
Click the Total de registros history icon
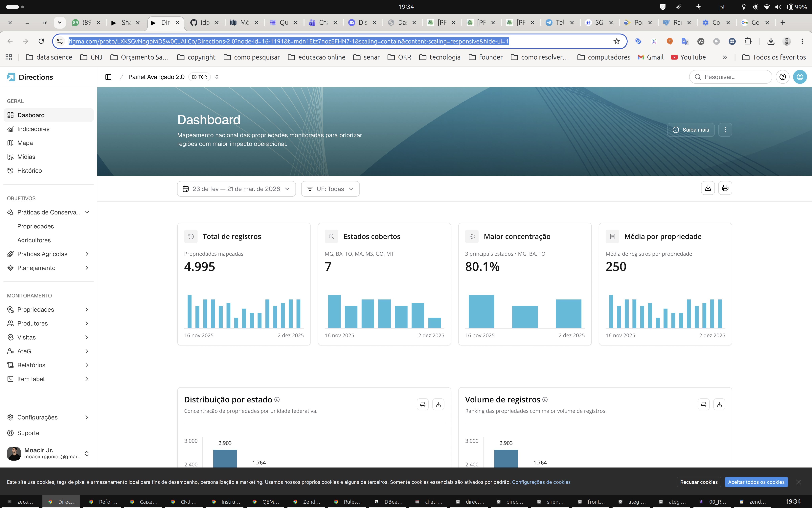point(191,237)
